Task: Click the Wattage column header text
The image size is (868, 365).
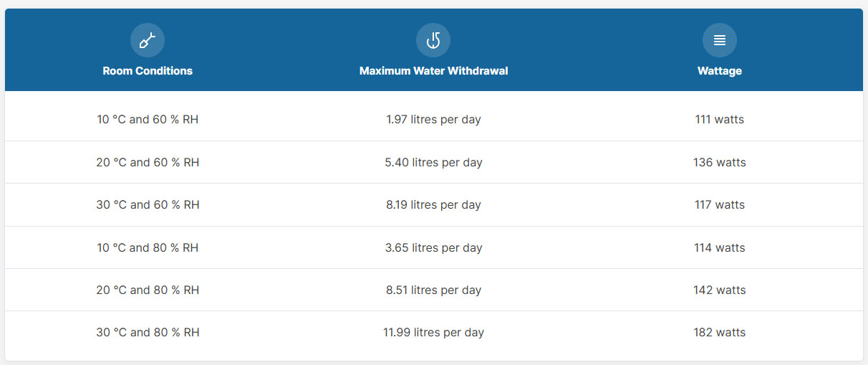Action: pyautogui.click(x=720, y=71)
